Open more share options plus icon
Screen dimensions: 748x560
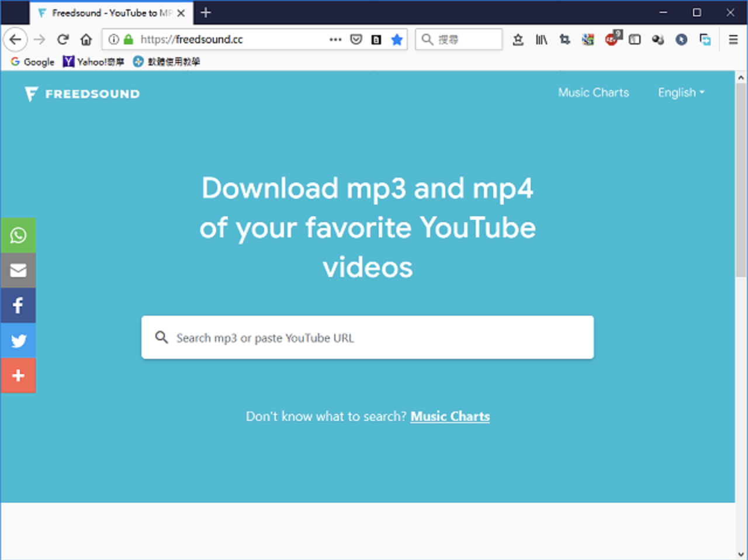tap(18, 375)
